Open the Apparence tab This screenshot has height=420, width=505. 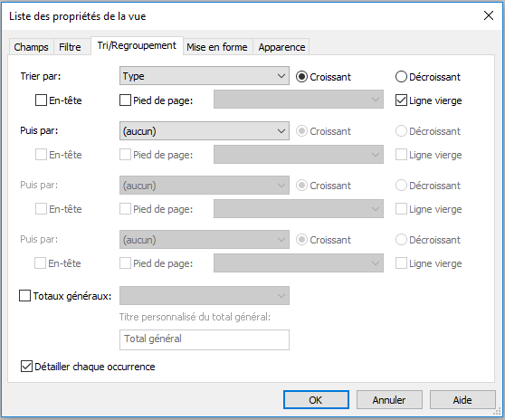281,47
